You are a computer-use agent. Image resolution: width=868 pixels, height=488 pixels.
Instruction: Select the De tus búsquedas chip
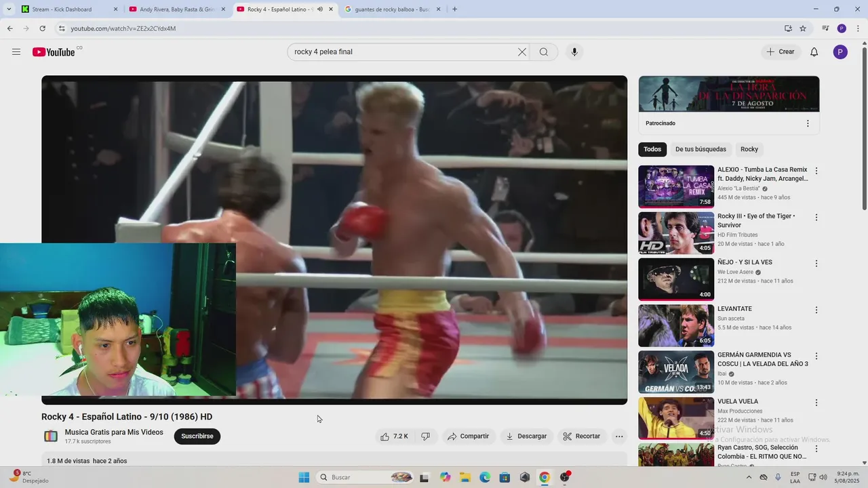point(701,149)
